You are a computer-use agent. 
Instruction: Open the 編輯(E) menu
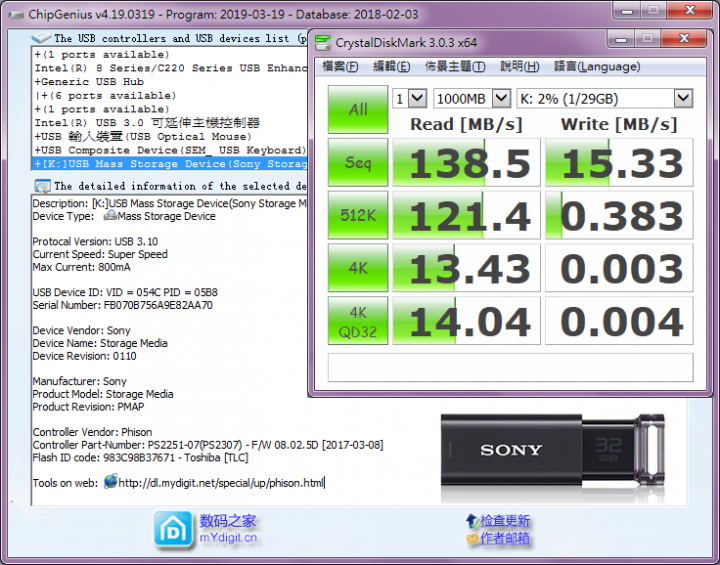(392, 67)
